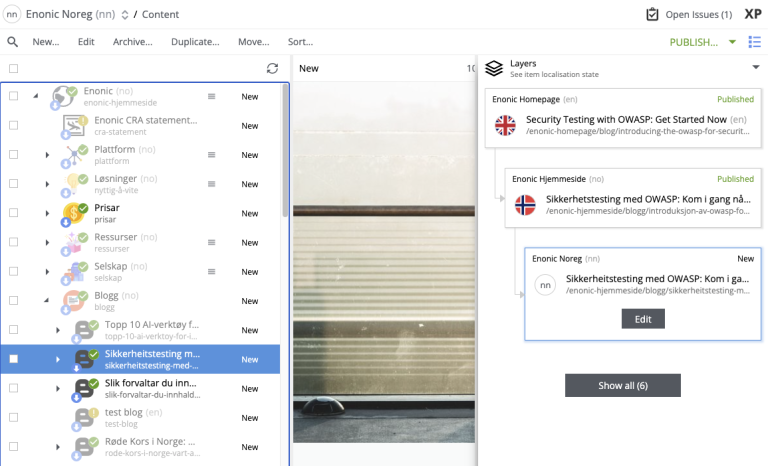Open the Layers widget selector dropdown
The width and height of the screenshot is (768, 466).
click(755, 68)
